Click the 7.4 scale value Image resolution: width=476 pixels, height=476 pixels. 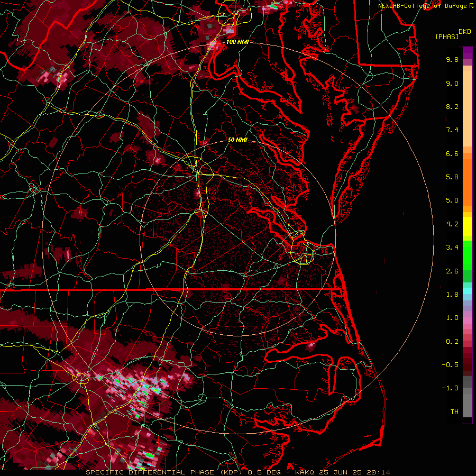coord(452,130)
